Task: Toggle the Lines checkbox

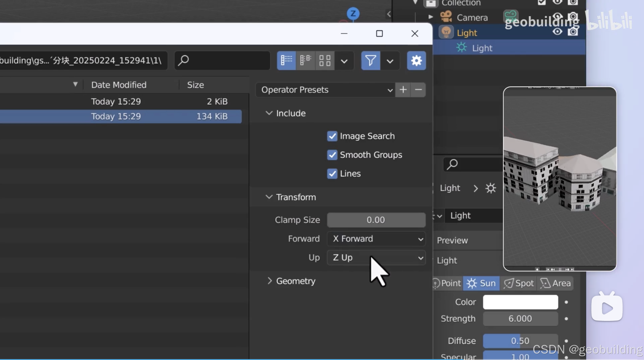Action: [x=332, y=174]
